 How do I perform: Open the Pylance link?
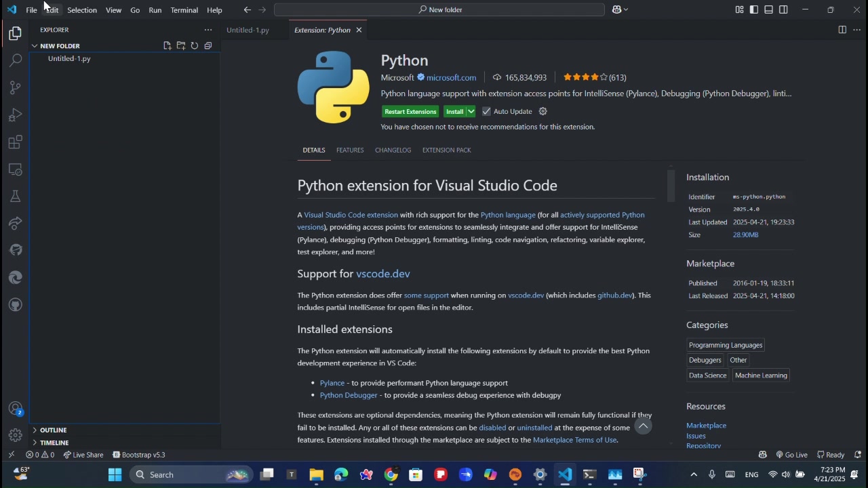(332, 383)
